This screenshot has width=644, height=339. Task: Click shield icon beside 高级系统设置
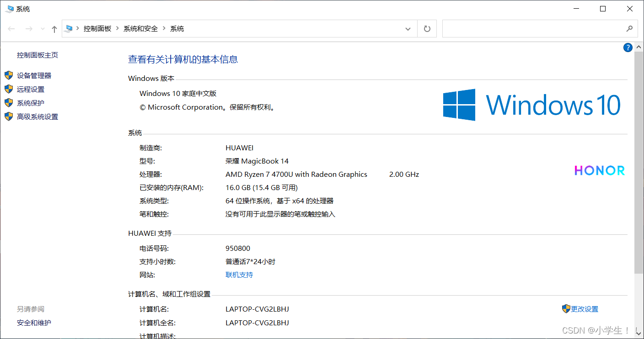click(x=9, y=117)
